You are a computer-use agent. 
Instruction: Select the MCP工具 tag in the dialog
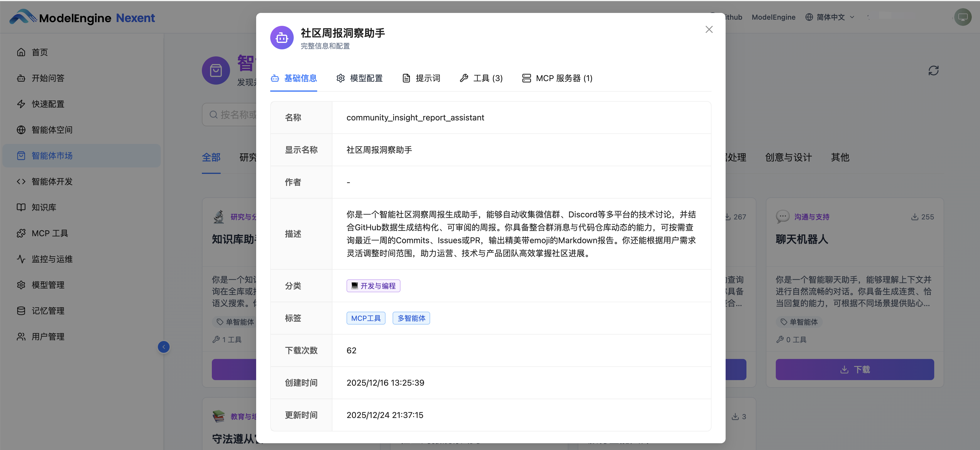pyautogui.click(x=366, y=318)
